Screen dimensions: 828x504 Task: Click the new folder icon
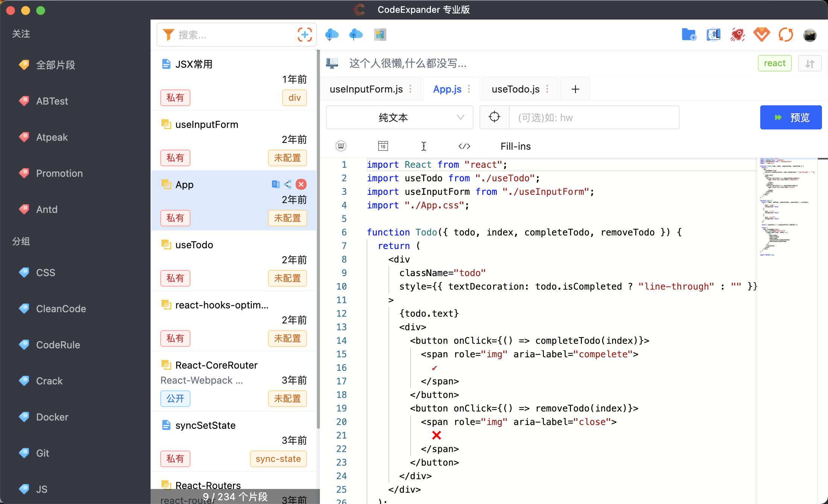(x=689, y=35)
